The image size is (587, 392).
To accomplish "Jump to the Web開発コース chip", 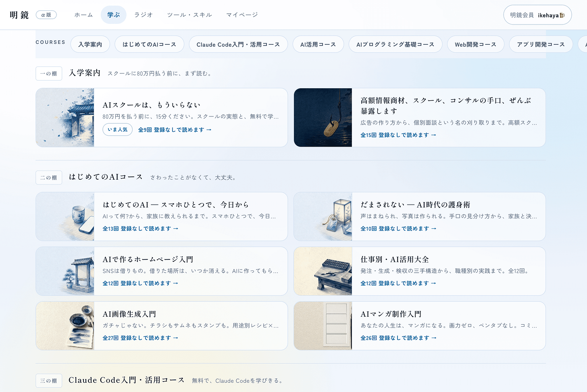I will (x=476, y=44).
